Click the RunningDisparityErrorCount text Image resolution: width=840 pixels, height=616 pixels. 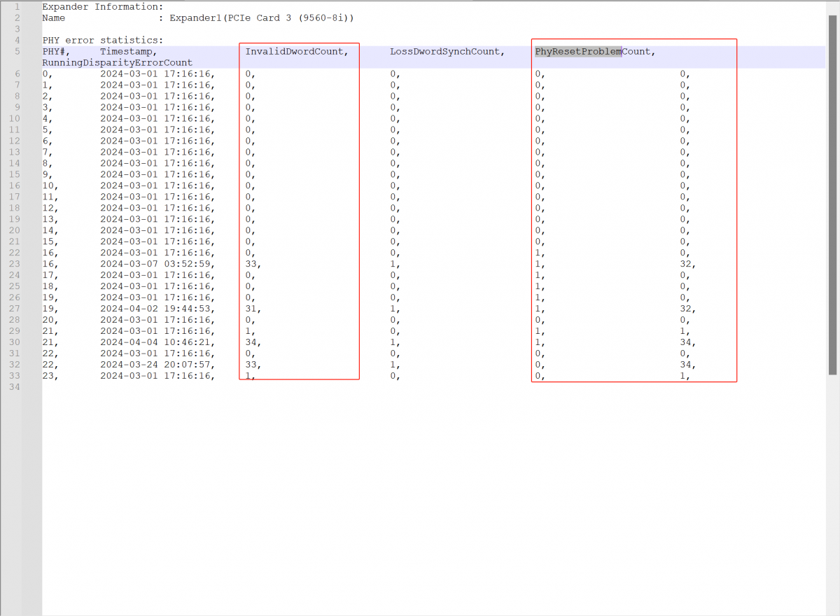pos(117,63)
